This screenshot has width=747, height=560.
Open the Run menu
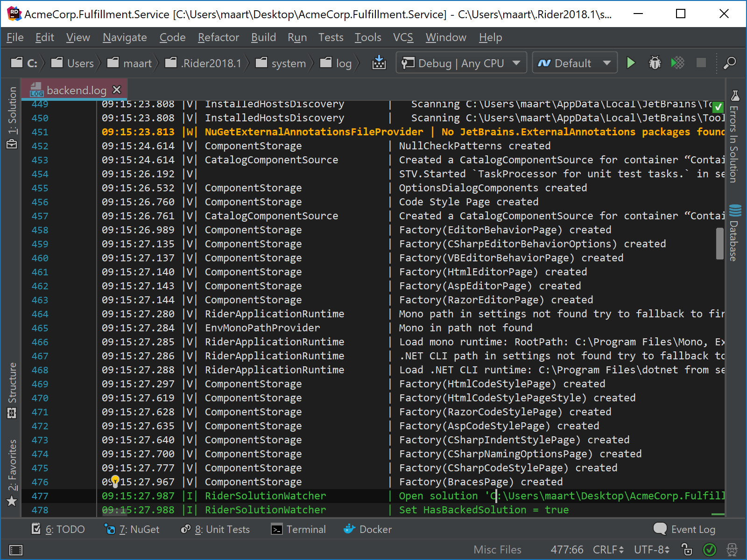[297, 37]
